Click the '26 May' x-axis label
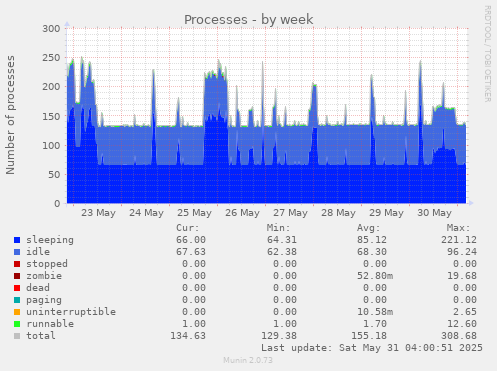This screenshot has height=371, width=497. tap(242, 213)
